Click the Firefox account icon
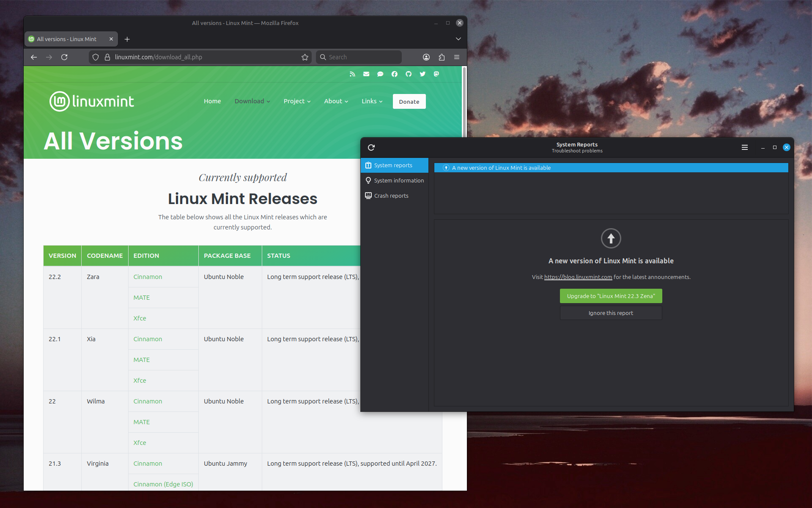The height and width of the screenshot is (508, 812). point(426,57)
